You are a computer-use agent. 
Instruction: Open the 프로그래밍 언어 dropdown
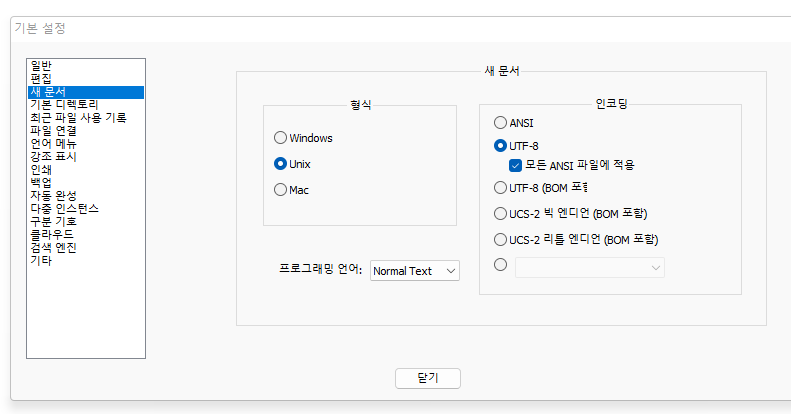415,271
